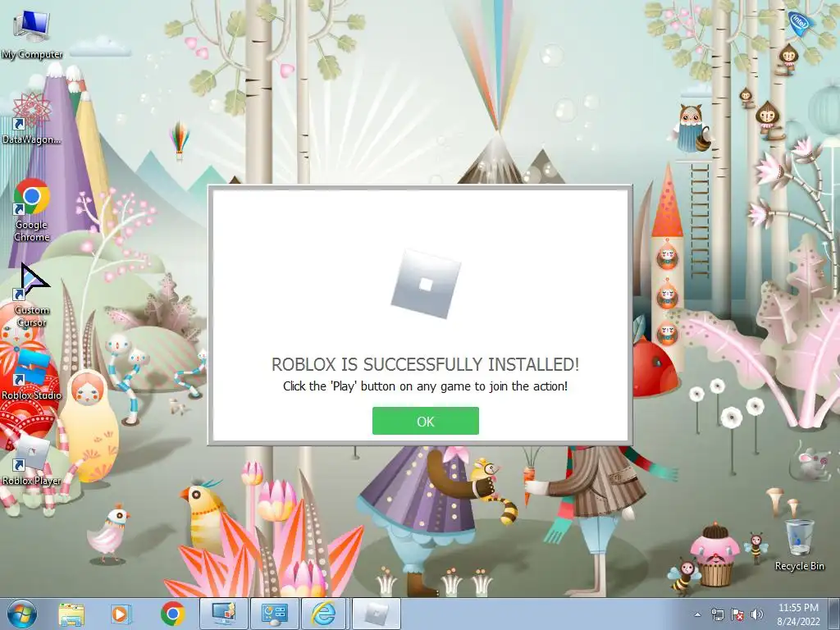This screenshot has height=630, width=840.
Task: Click the volume speaker tray icon
Action: (756, 614)
